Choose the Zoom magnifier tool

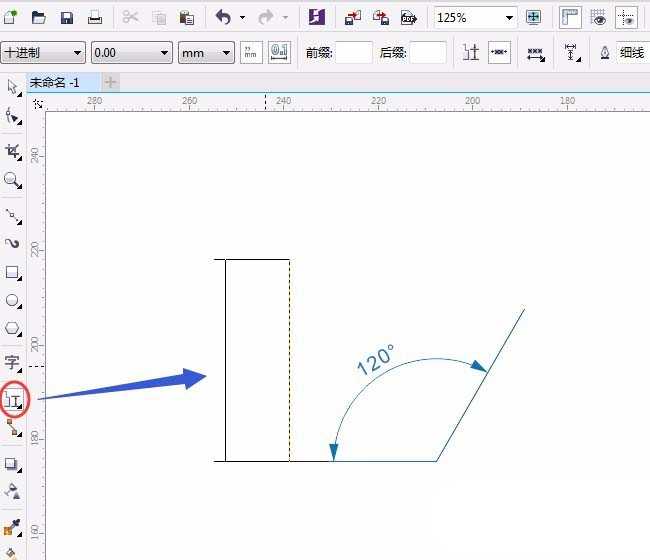click(x=13, y=181)
